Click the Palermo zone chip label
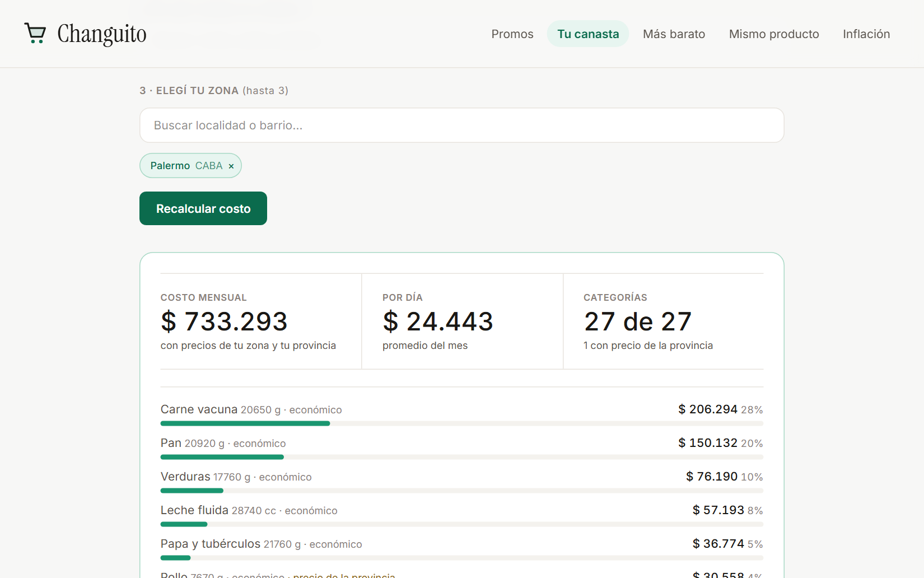Screen dimensions: 924x578 coord(170,166)
